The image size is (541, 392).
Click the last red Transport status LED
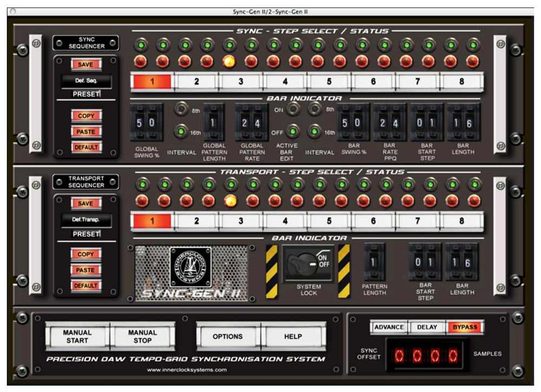(474, 200)
